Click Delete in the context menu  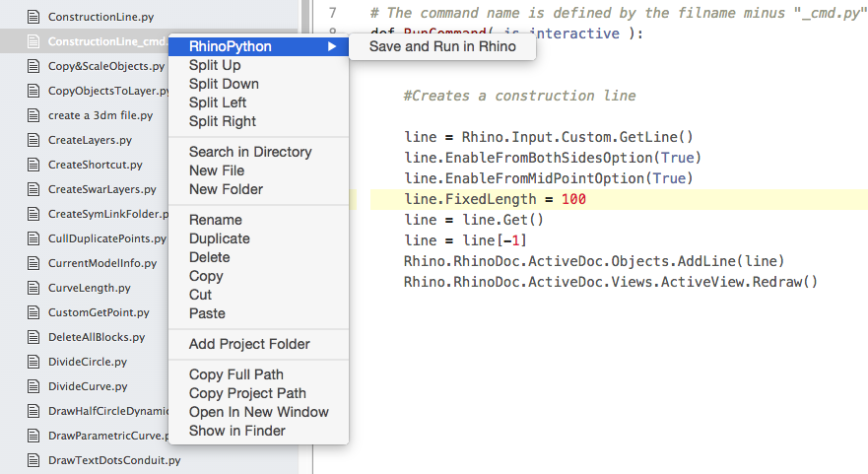(258, 257)
